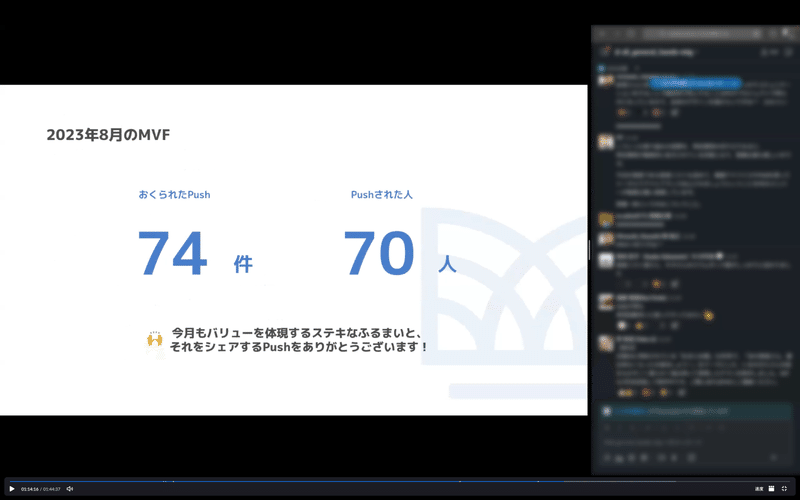This screenshot has width=800, height=500.
Task: Click the raised-hands emoji on the slide
Action: coord(155,339)
